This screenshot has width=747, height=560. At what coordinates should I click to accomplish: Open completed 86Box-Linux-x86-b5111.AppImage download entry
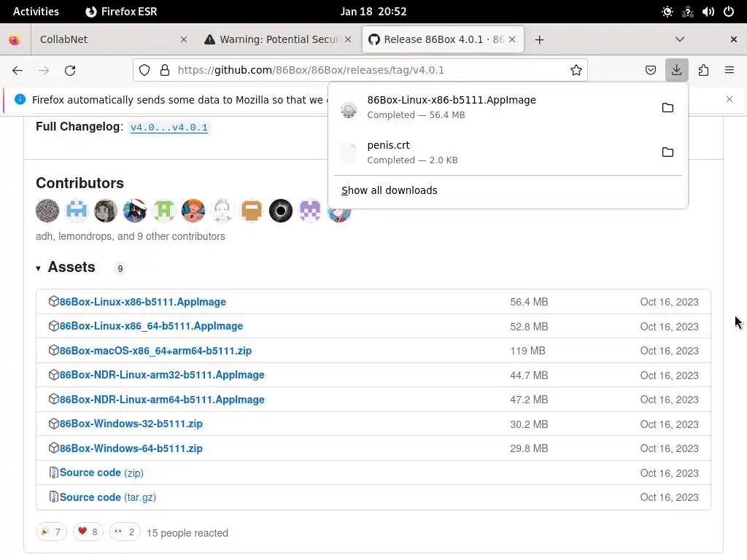[x=494, y=108]
